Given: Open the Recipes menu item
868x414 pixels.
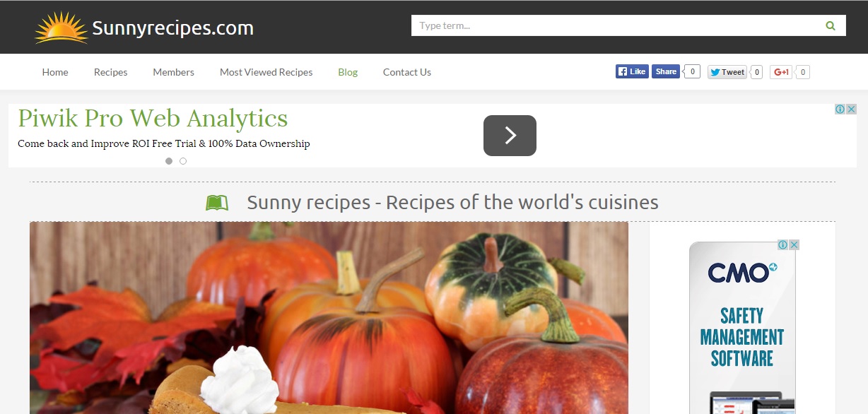Looking at the screenshot, I should click(111, 72).
